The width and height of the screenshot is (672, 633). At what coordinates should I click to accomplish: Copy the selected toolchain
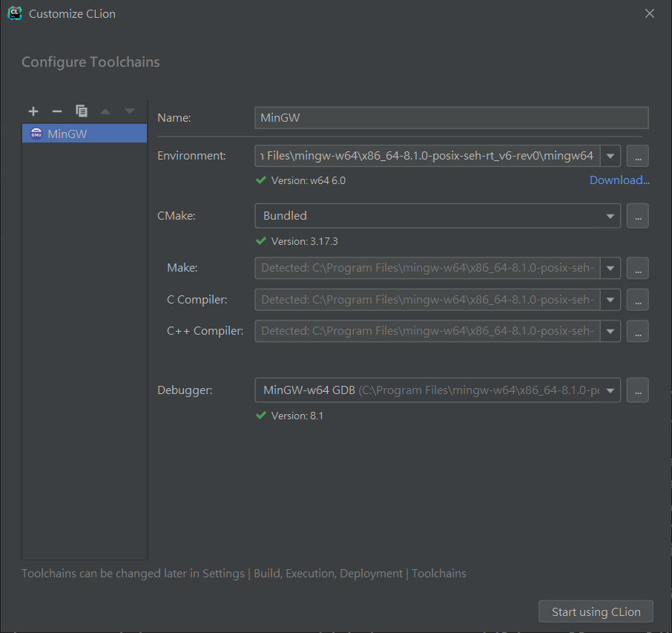pyautogui.click(x=82, y=111)
